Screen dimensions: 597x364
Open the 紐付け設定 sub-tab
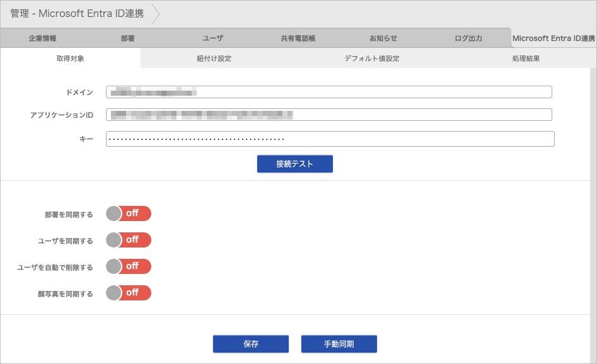(x=214, y=58)
